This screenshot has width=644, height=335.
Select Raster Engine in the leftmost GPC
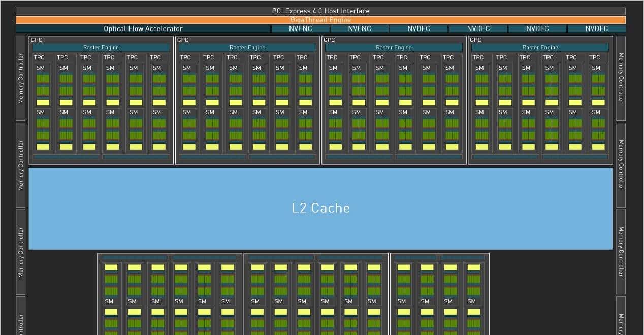pyautogui.click(x=101, y=48)
